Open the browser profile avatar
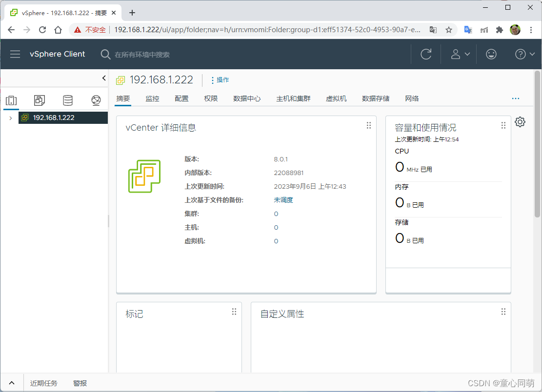542x392 pixels. coord(515,30)
